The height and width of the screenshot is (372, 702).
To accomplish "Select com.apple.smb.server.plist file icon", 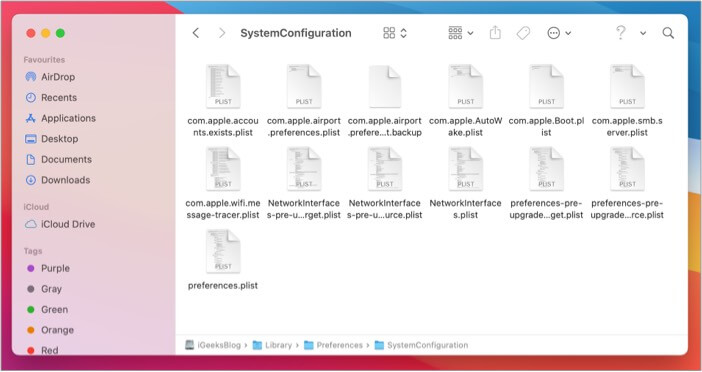I will pyautogui.click(x=627, y=86).
